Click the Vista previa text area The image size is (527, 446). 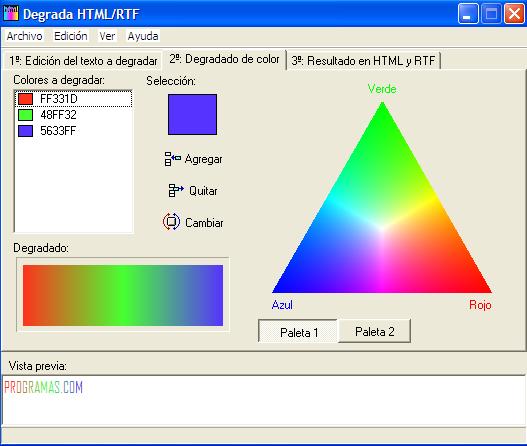(x=263, y=400)
